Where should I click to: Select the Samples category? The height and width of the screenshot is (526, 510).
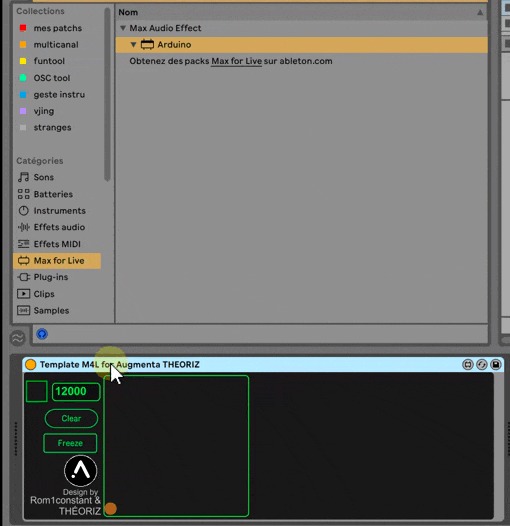43,311
